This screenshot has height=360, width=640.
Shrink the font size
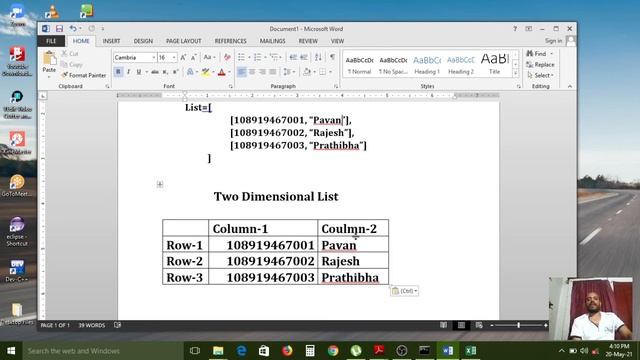pyautogui.click(x=194, y=58)
